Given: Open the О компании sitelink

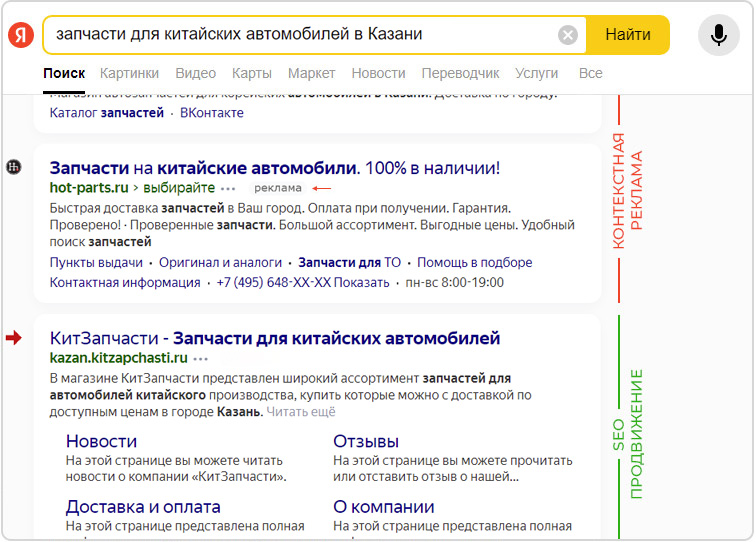Looking at the screenshot, I should point(384,507).
